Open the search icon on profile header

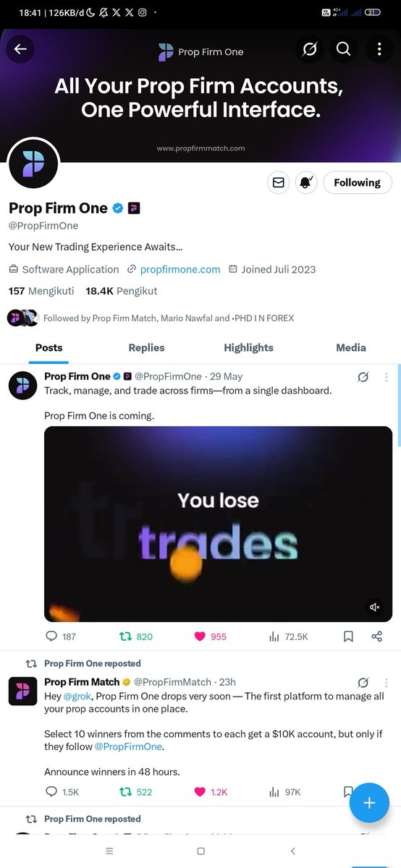coord(344,49)
